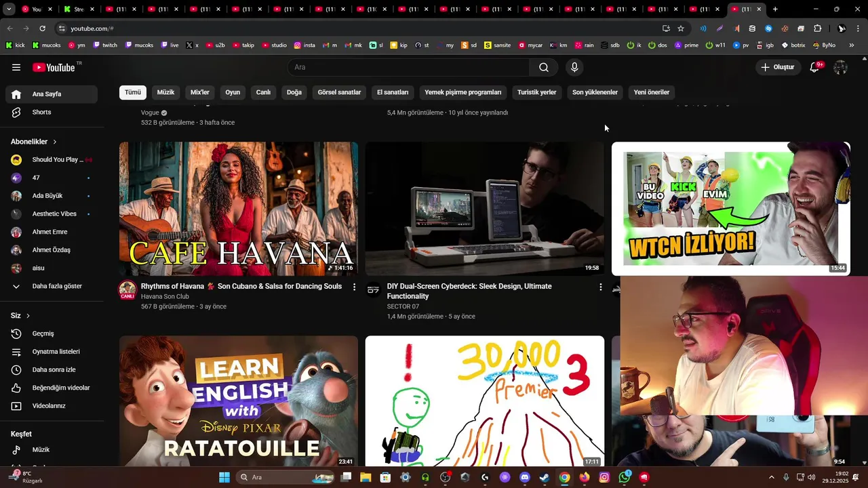Viewport: 868px width, 488px height.
Task: Open Geçmiş history
Action: point(52,333)
